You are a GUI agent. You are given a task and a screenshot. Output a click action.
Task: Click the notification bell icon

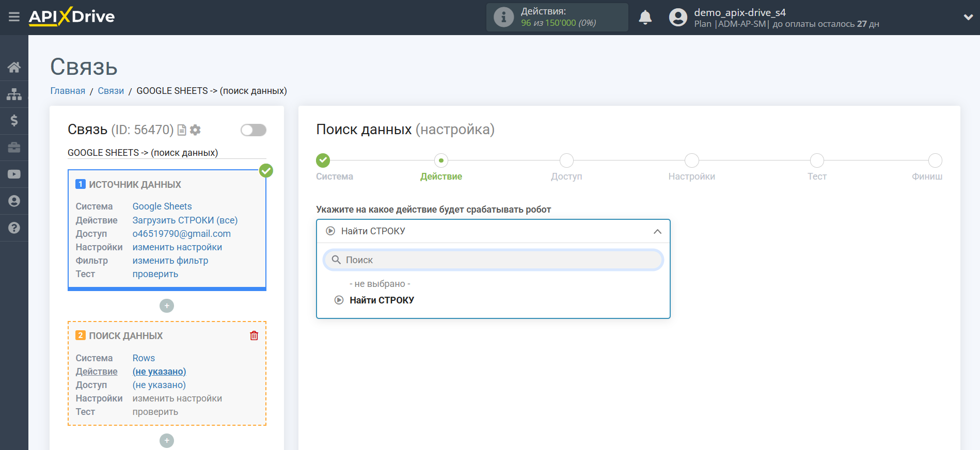coord(645,18)
